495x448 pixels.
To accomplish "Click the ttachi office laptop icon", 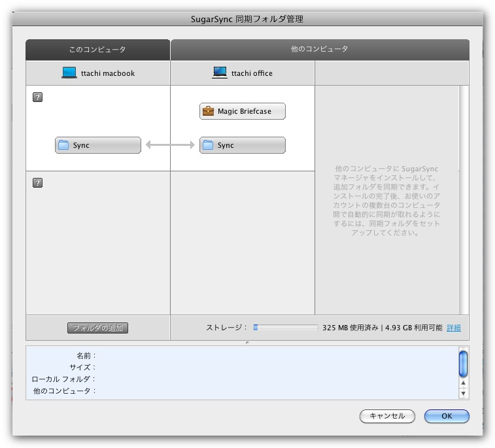I will tap(220, 73).
